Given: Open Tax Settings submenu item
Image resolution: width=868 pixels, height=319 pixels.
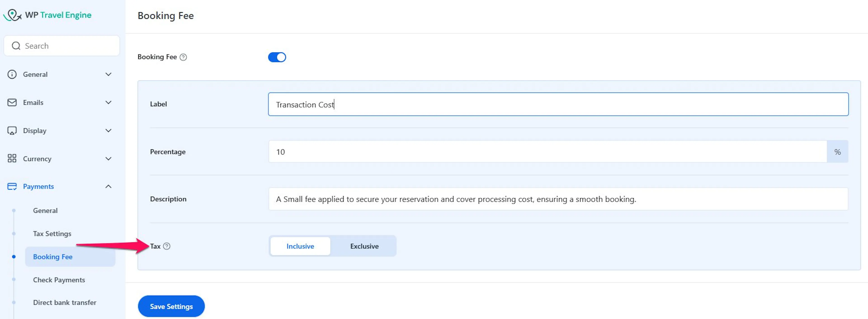Looking at the screenshot, I should 52,234.
